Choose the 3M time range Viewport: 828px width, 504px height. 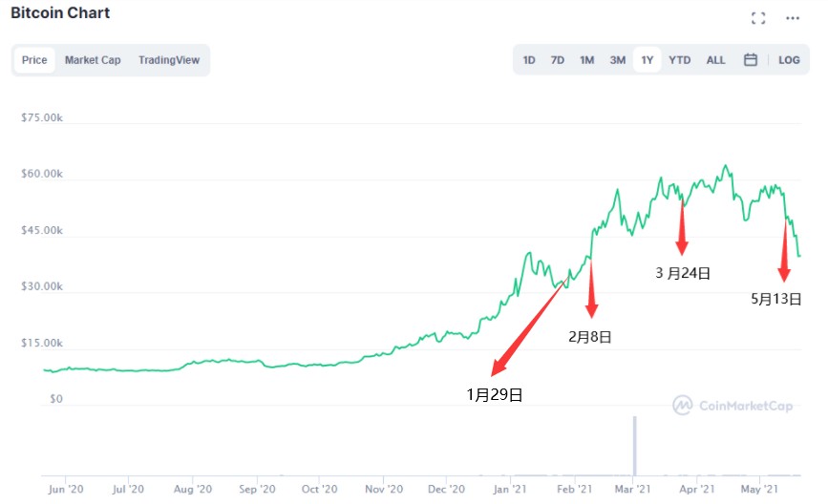(x=618, y=60)
